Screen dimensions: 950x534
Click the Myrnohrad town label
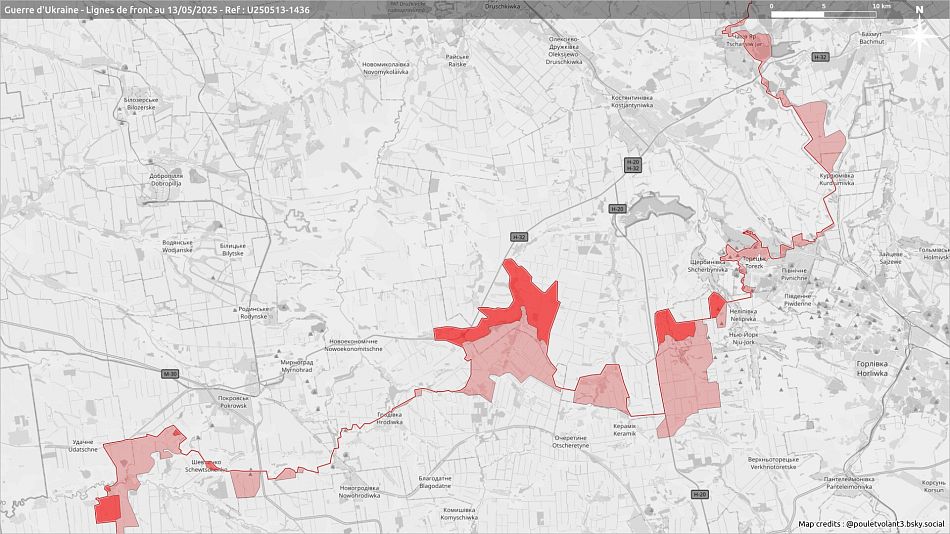[x=297, y=366]
